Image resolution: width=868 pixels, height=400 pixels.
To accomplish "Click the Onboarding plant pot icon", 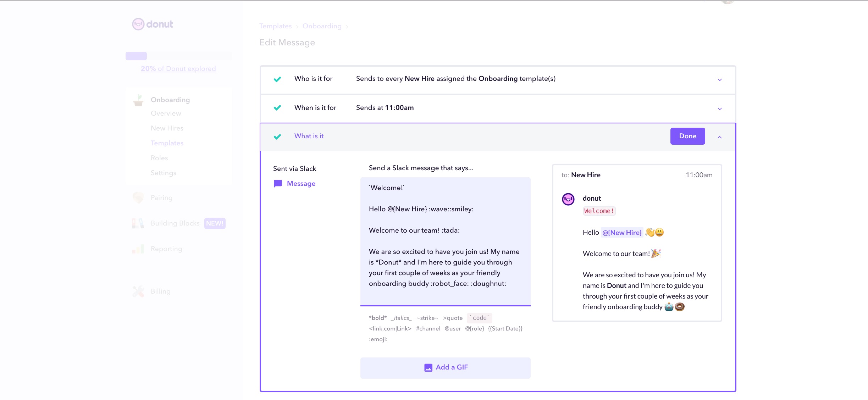I will [x=138, y=100].
